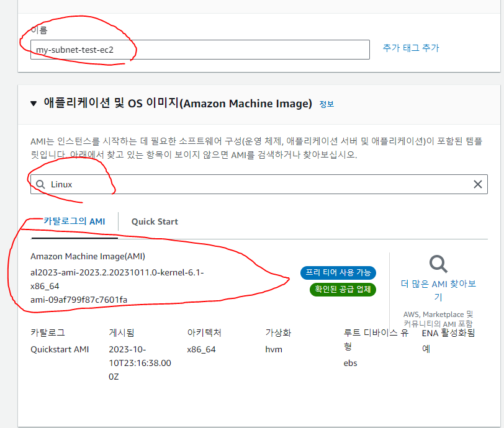The image size is (504, 428).
Task: Click the 예 value under ENA 활성화됨
Action: [426, 349]
